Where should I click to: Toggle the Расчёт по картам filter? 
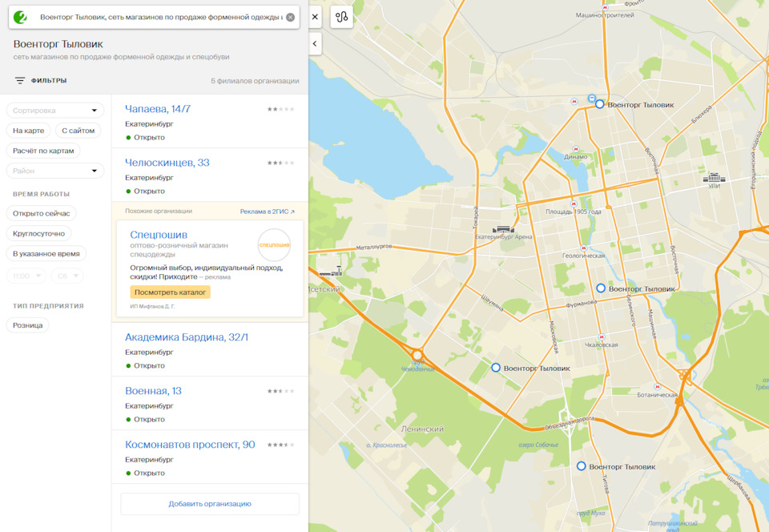point(43,151)
